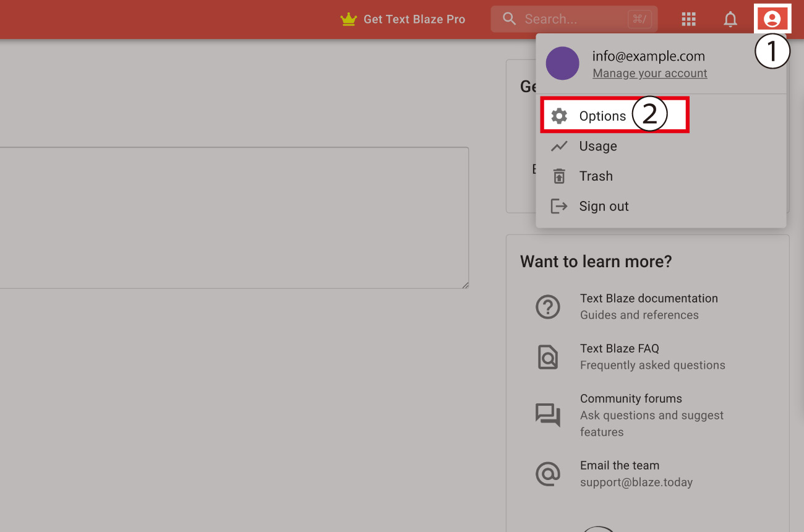This screenshot has width=804, height=532.
Task: Click the Community forums chat icon
Action: (548, 415)
